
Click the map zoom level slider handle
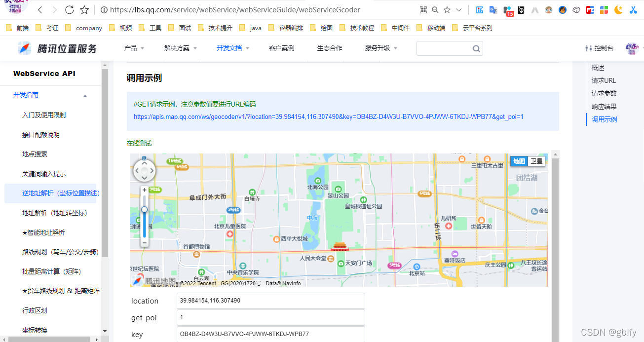point(144,209)
